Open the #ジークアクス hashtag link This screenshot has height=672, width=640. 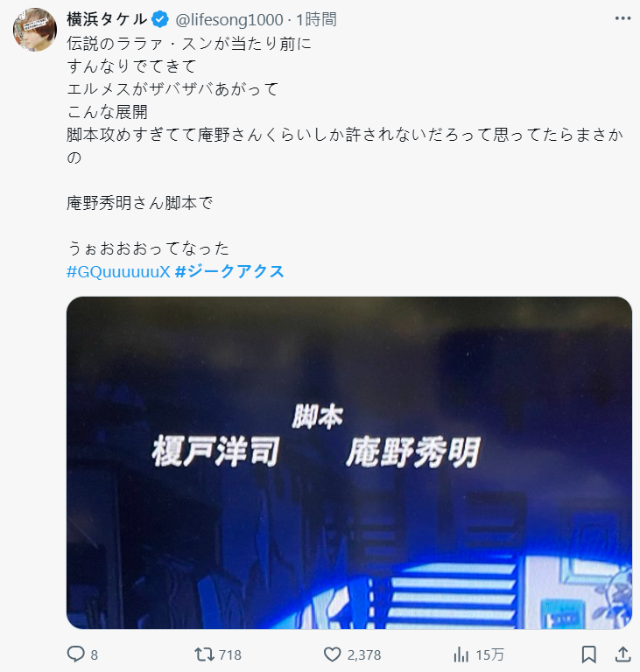(x=229, y=271)
